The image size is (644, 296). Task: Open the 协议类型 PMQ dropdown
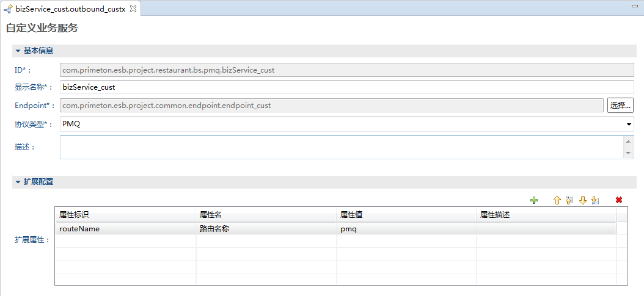point(629,125)
